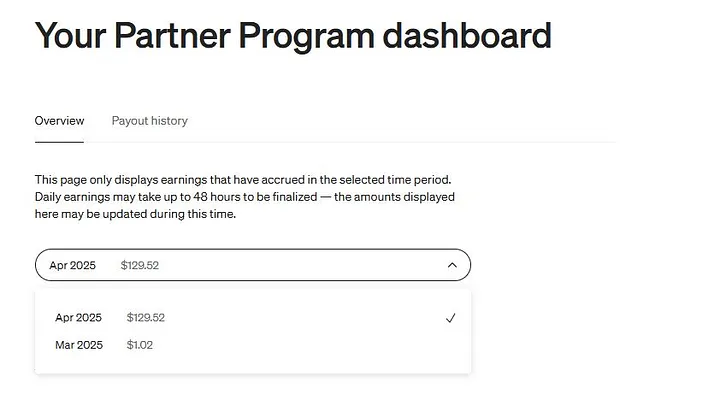Click the Apr 2025 label in dropdown list
Image resolution: width=720 pixels, height=399 pixels.
79,318
